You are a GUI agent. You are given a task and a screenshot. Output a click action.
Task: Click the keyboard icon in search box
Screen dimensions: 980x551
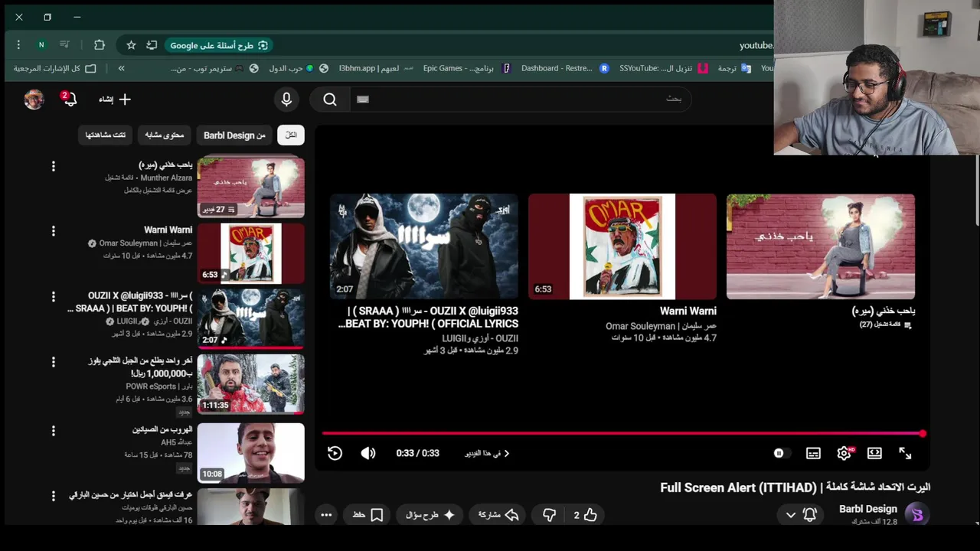(363, 99)
